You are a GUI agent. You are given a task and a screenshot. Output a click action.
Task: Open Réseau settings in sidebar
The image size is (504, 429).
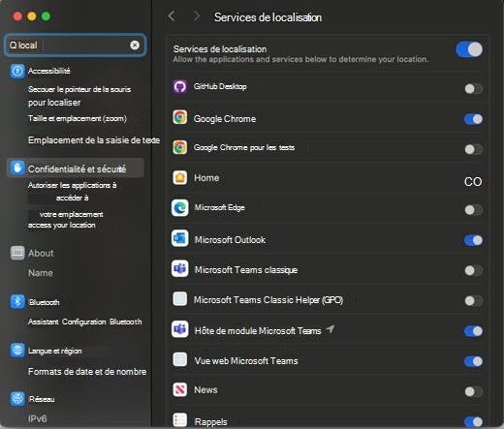42,399
